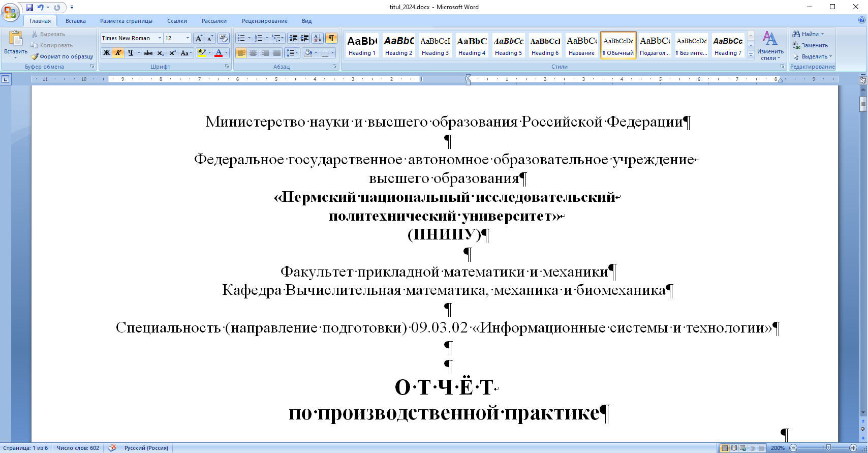Open the Шрифт dialog launcher
868x453 pixels.
point(227,67)
